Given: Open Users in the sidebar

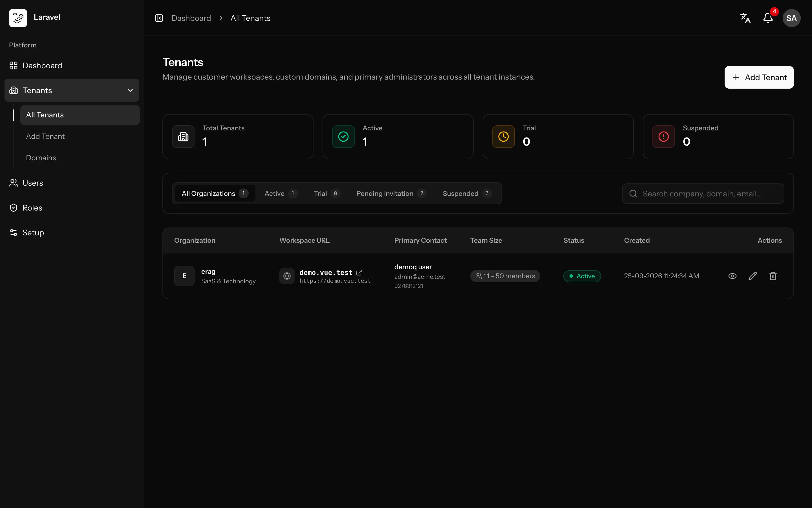Looking at the screenshot, I should point(72,183).
